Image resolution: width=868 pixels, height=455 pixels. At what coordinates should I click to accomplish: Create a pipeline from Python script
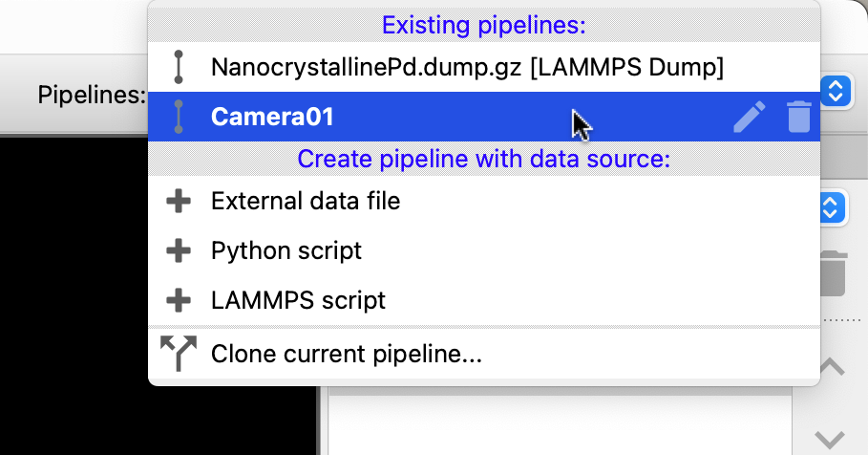[286, 251]
